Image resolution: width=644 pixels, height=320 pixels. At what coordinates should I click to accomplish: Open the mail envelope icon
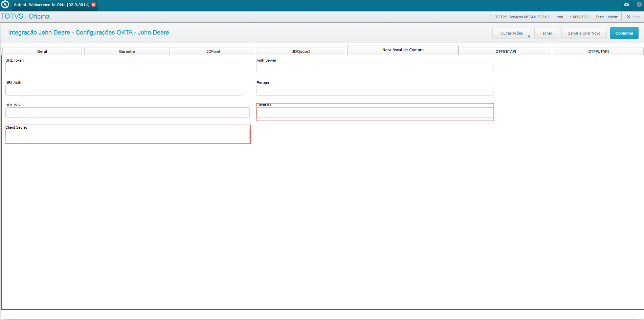tap(626, 4)
